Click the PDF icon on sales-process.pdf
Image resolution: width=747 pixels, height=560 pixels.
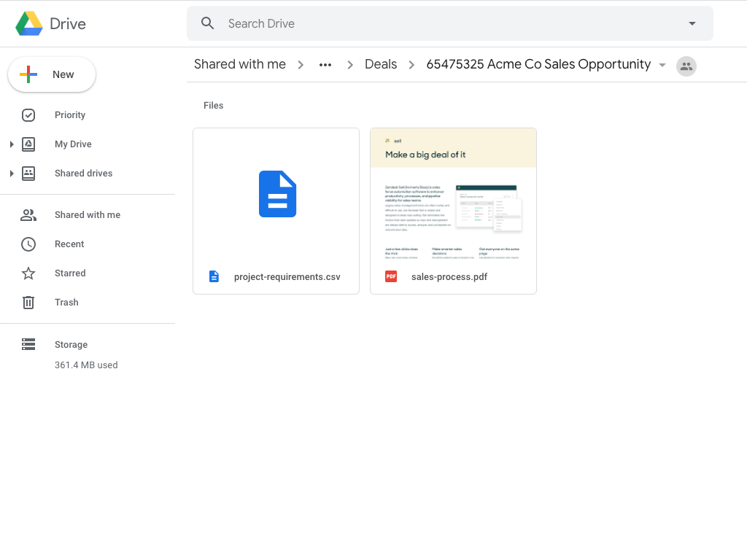390,276
